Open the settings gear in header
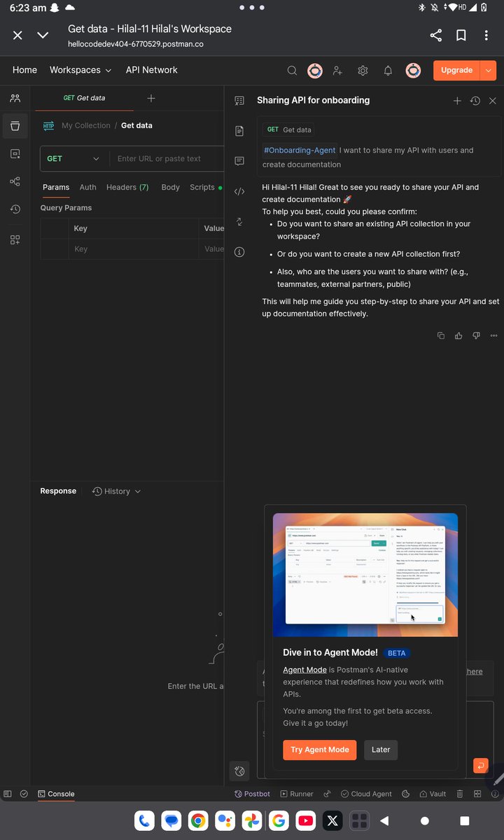Screen dimensions: 504x840 [363, 70]
